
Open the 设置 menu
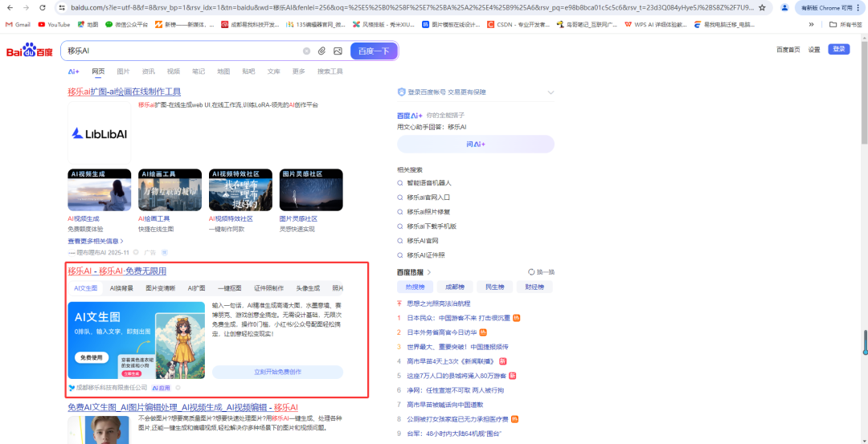point(813,49)
